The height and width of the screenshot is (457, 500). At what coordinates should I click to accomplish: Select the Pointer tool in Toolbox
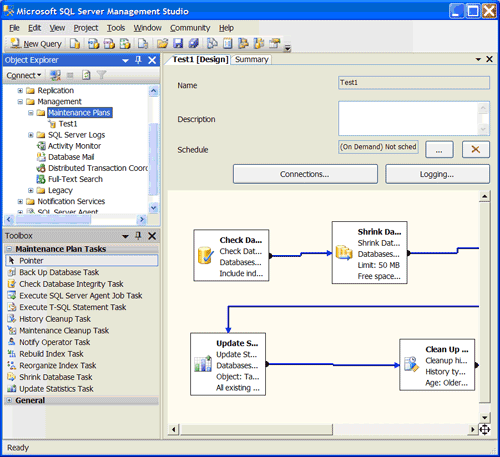82,261
